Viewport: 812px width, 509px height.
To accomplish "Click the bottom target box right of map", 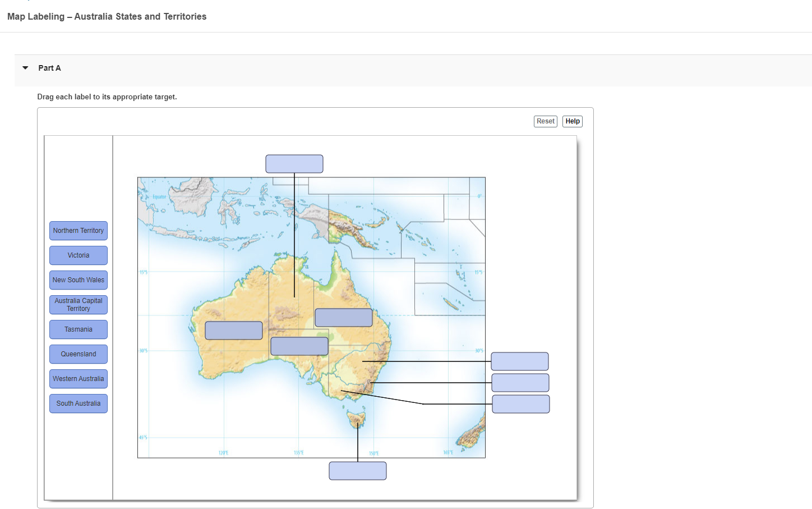I will click(x=521, y=404).
